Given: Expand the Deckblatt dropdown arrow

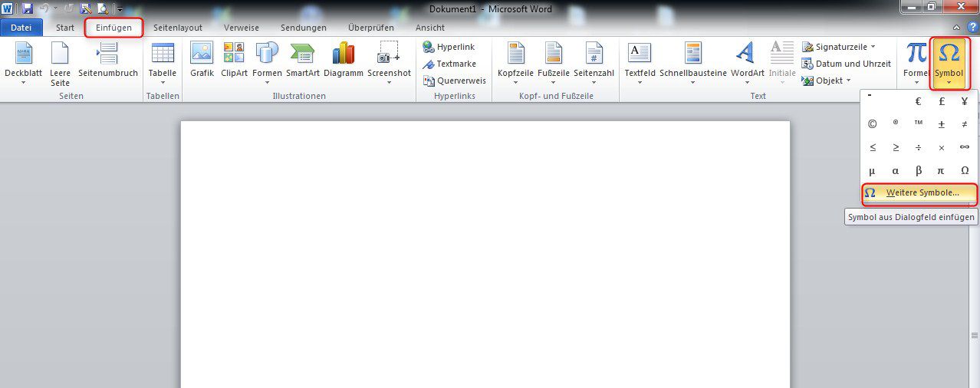Looking at the screenshot, I should 23,83.
